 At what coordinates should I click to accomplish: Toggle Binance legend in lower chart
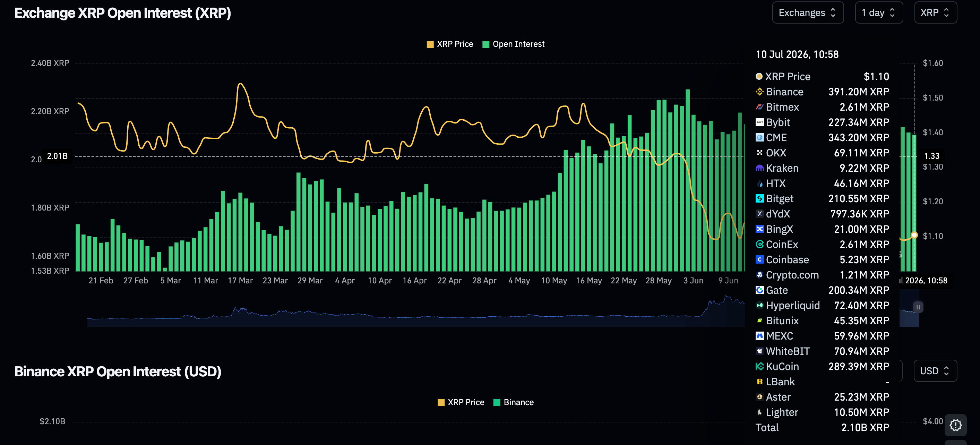[x=513, y=402]
